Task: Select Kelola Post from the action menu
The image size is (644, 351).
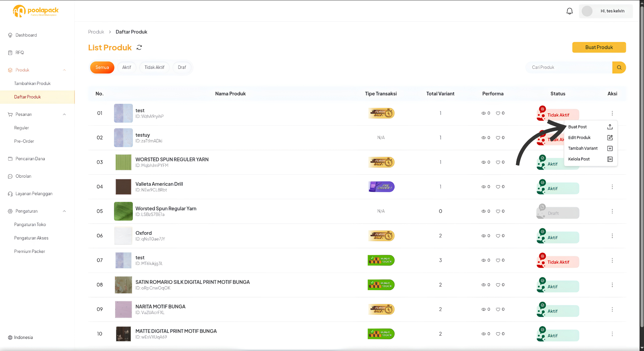Action: coord(591,159)
